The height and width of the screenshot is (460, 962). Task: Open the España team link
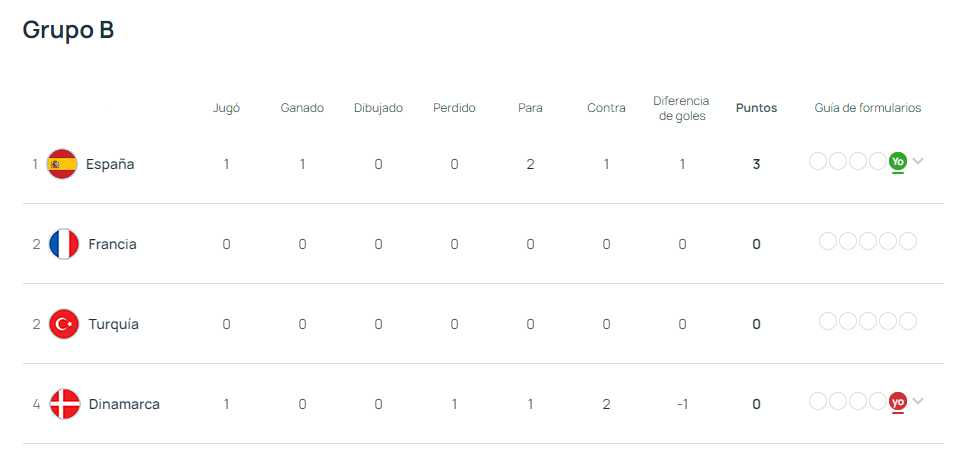pos(110,164)
